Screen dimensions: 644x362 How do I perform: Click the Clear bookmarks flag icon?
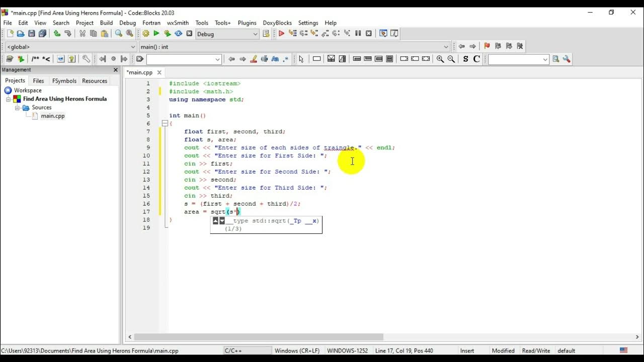click(x=520, y=46)
